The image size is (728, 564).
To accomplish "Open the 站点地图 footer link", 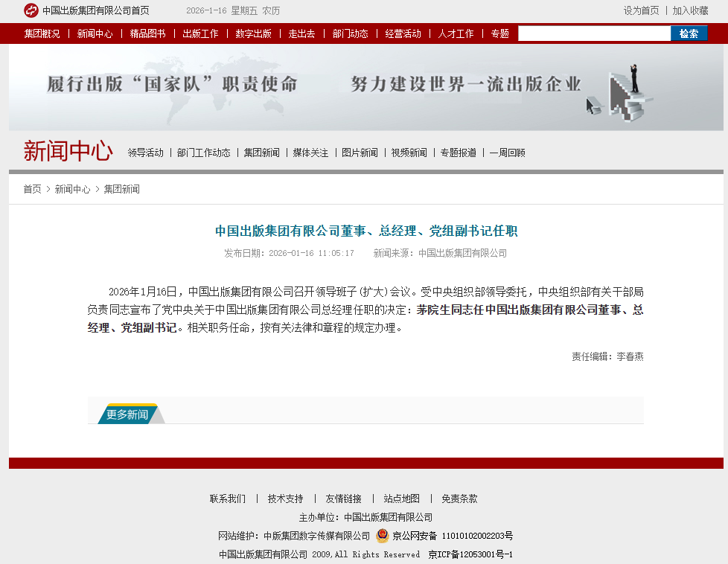I will (x=401, y=499).
